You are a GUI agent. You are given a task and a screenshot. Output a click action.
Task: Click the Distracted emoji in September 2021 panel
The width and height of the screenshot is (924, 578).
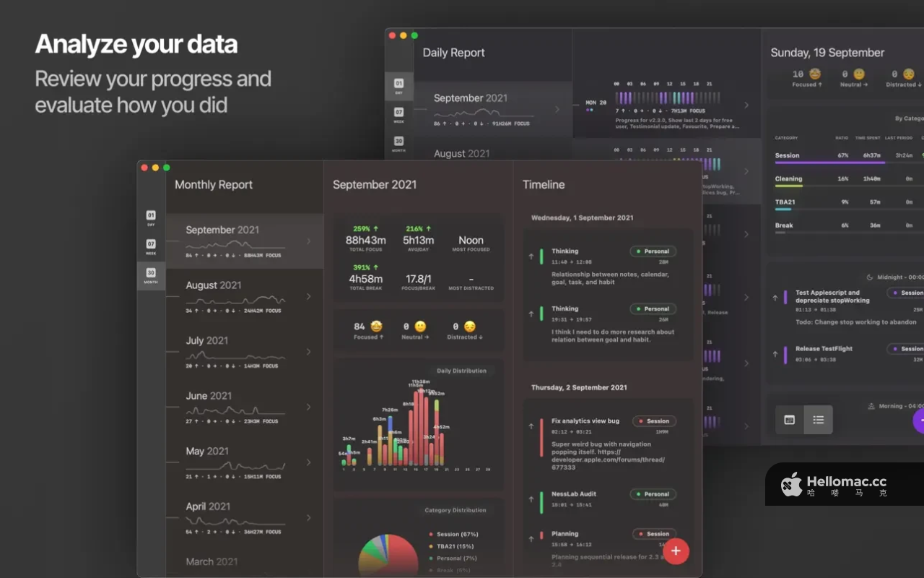point(470,327)
